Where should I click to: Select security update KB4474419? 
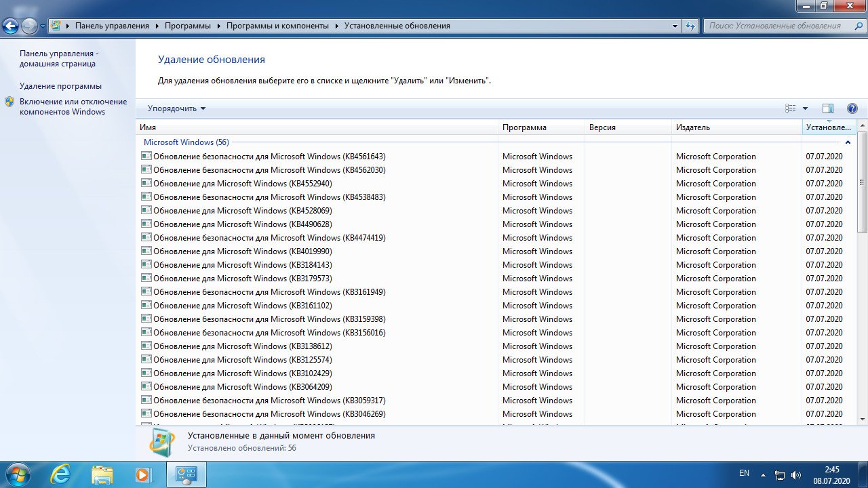[x=496, y=237]
